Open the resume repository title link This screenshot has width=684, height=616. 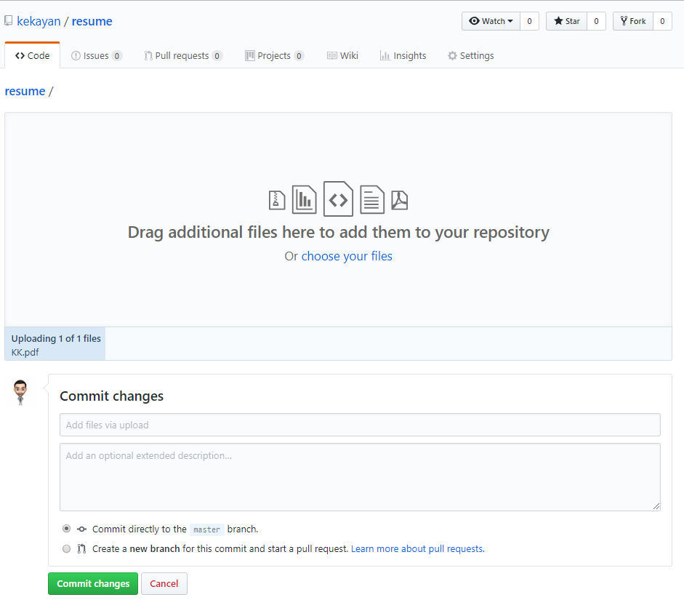click(92, 21)
